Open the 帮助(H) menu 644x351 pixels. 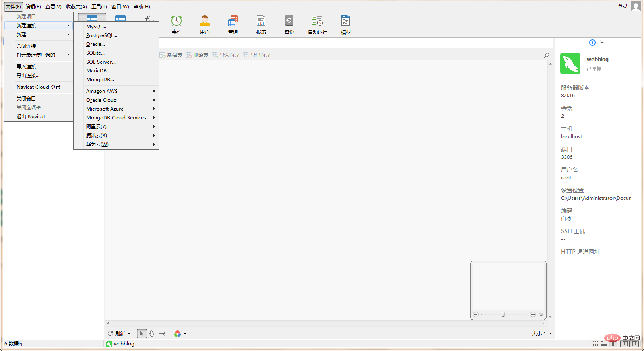142,7
